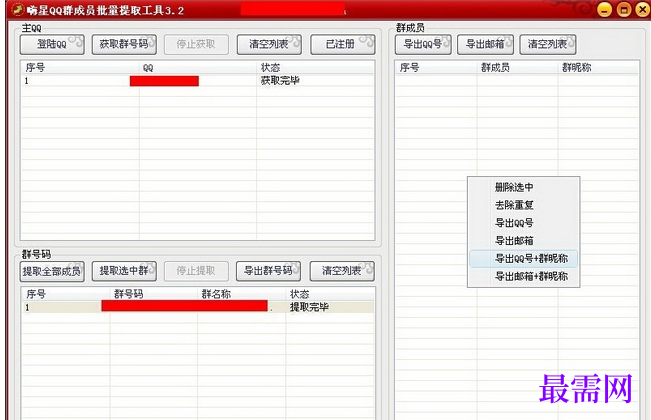Viewport: 651px width, 420px height.
Task: Choose 去除重复 from the context menu
Action: pyautogui.click(x=523, y=205)
